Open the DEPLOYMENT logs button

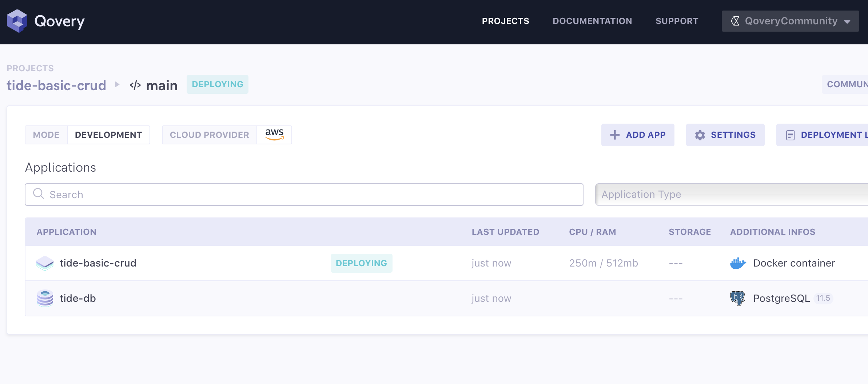(x=822, y=135)
